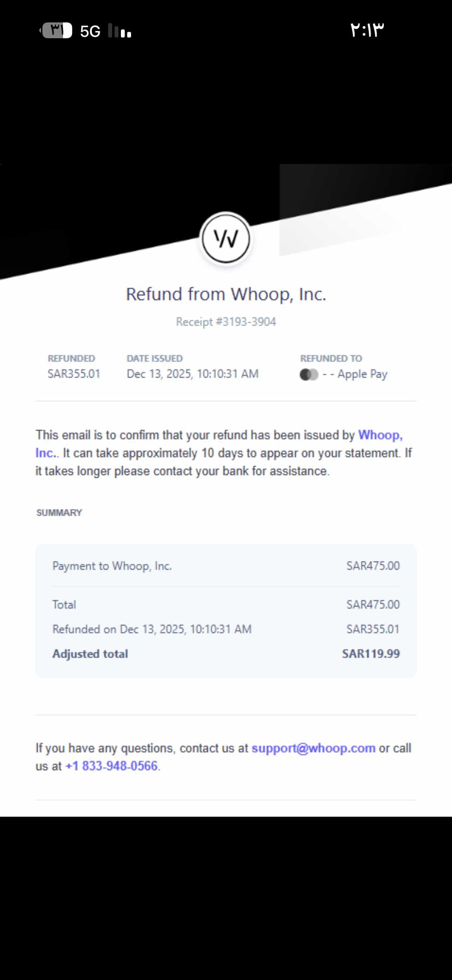Open the Whoop, Inc. link
Viewport: 452px width, 980px height.
click(380, 435)
